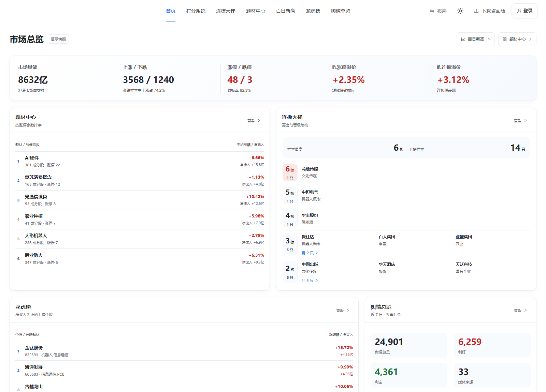546x392 pixels.
Task: Click the 24,901 舆情总量 card
Action: click(409, 345)
